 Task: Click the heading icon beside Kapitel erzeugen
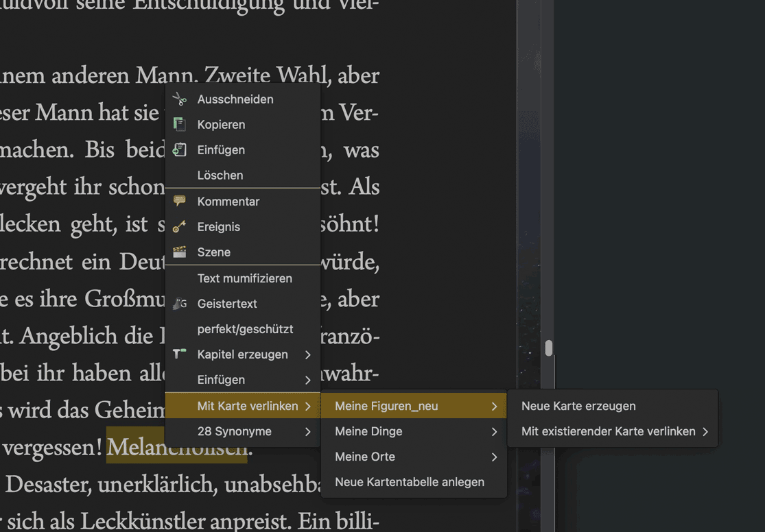(180, 354)
